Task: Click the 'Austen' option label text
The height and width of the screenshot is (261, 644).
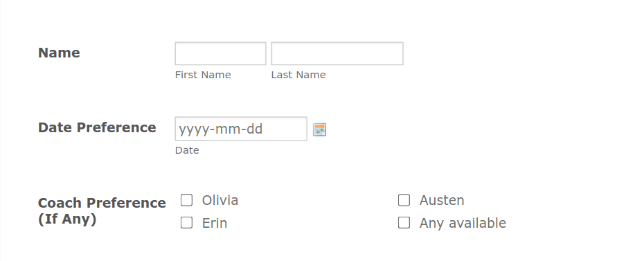Action: click(x=442, y=200)
